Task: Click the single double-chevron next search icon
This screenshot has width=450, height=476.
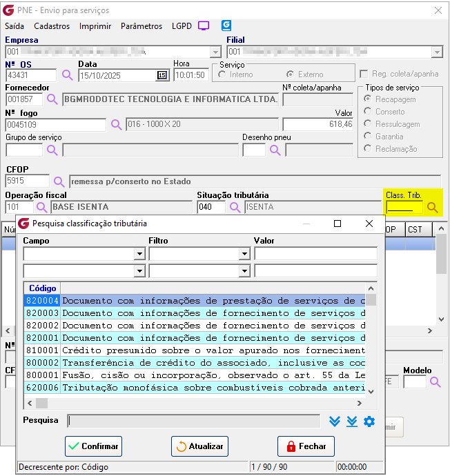Action: [x=334, y=422]
